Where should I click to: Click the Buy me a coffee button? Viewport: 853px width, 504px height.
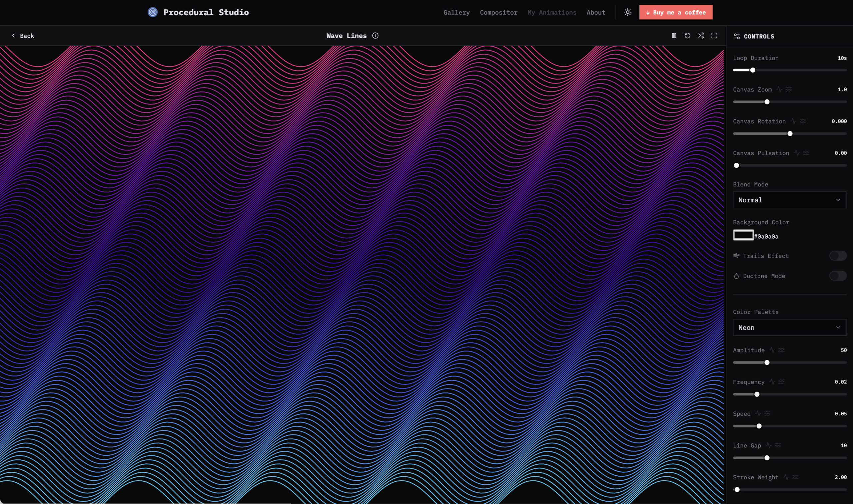click(x=676, y=13)
